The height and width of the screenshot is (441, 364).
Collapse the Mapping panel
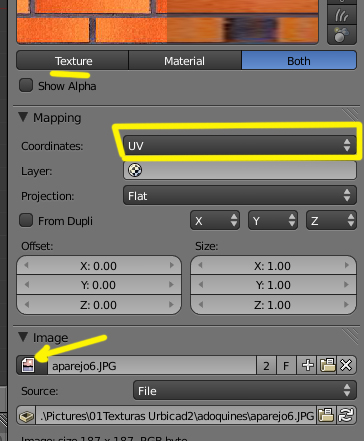coord(23,117)
